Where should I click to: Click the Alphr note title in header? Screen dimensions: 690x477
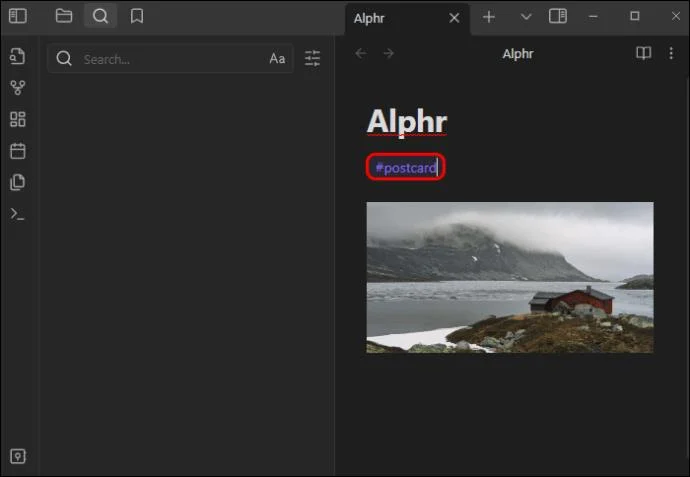click(x=518, y=54)
